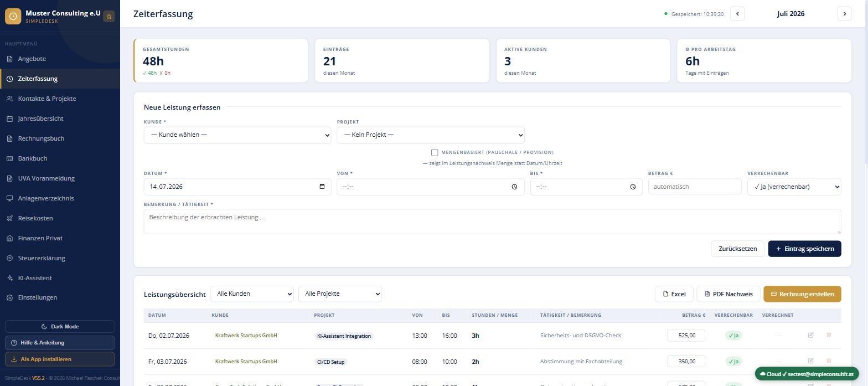Click the CI/CD Setup project tag
This screenshot has width=868, height=386.
pos(330,362)
